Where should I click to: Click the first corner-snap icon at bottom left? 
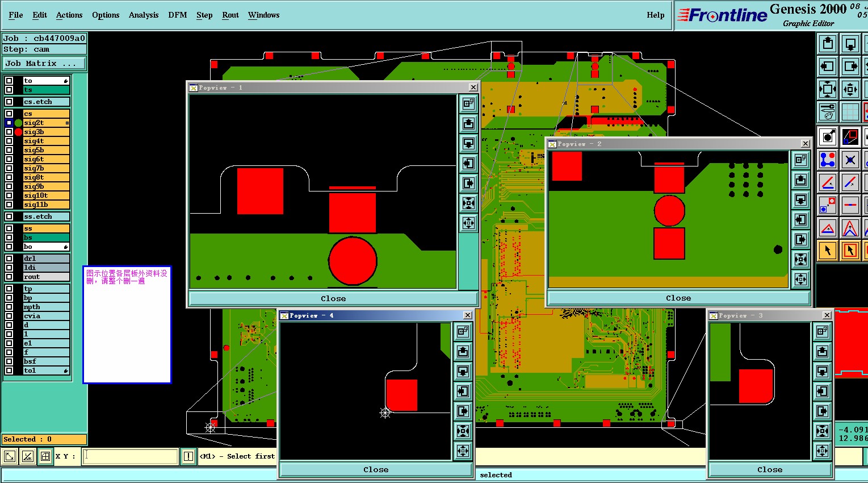[9, 456]
